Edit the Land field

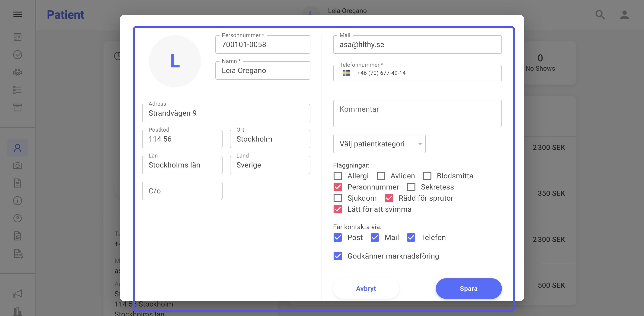click(270, 165)
